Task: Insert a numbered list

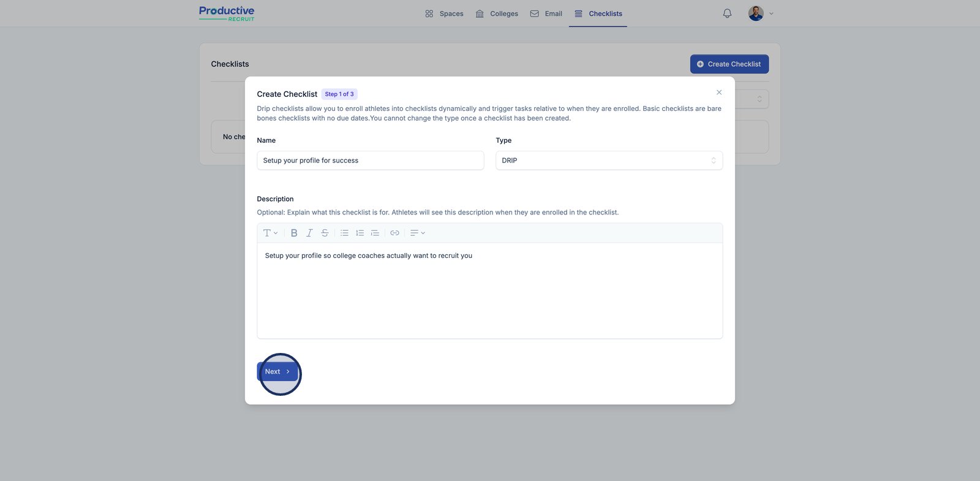Action: click(x=360, y=233)
